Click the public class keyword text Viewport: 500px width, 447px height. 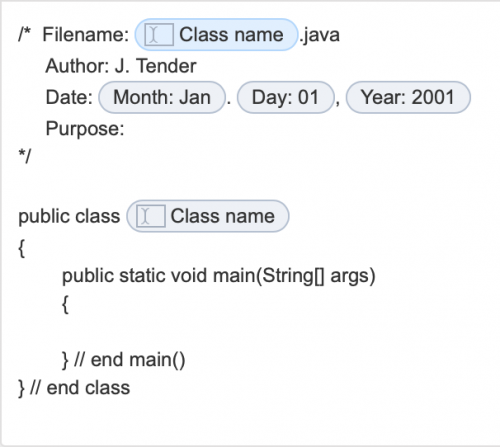point(69,216)
